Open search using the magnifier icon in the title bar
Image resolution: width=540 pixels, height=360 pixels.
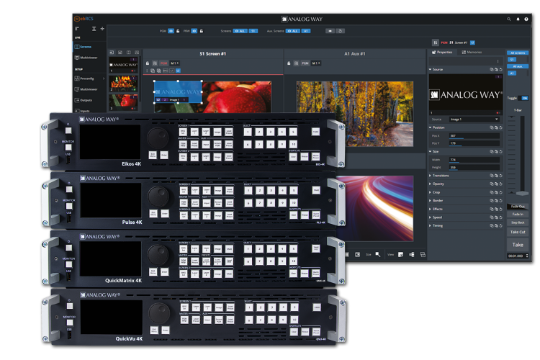tap(509, 19)
